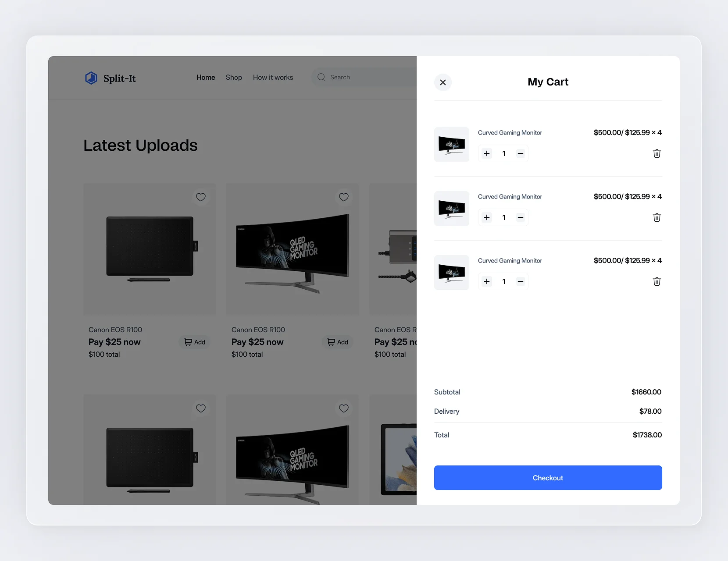Decrease quantity of third Curved Gaming Monitor
This screenshot has width=728, height=561.
[x=521, y=281]
